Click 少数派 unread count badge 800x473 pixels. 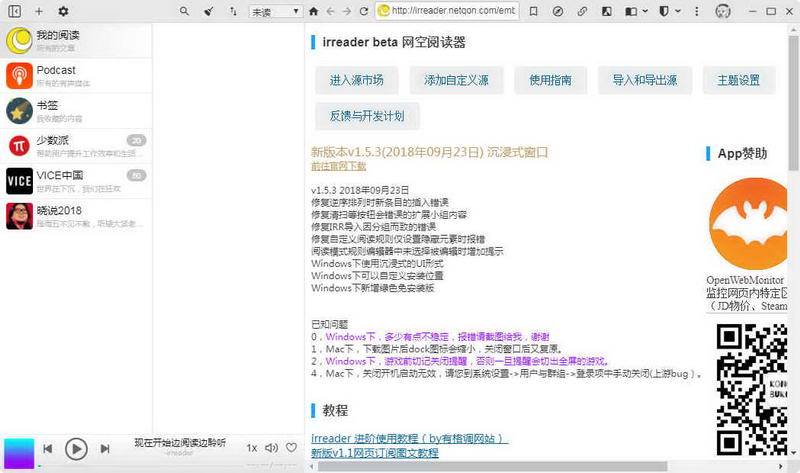point(136,140)
